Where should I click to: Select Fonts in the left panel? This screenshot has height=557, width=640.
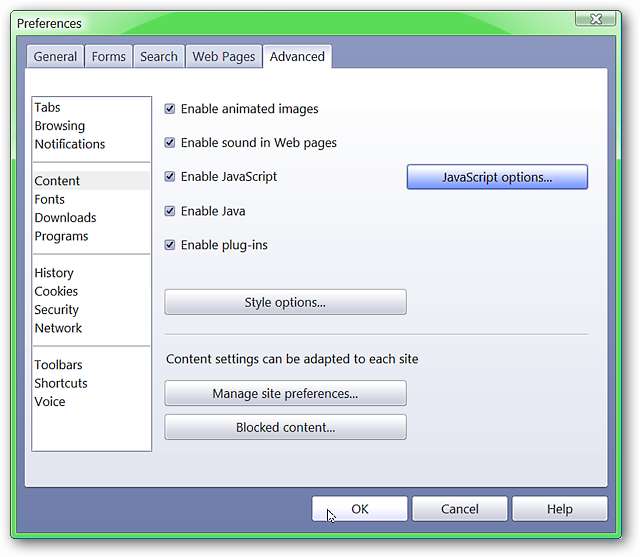pyautogui.click(x=49, y=199)
